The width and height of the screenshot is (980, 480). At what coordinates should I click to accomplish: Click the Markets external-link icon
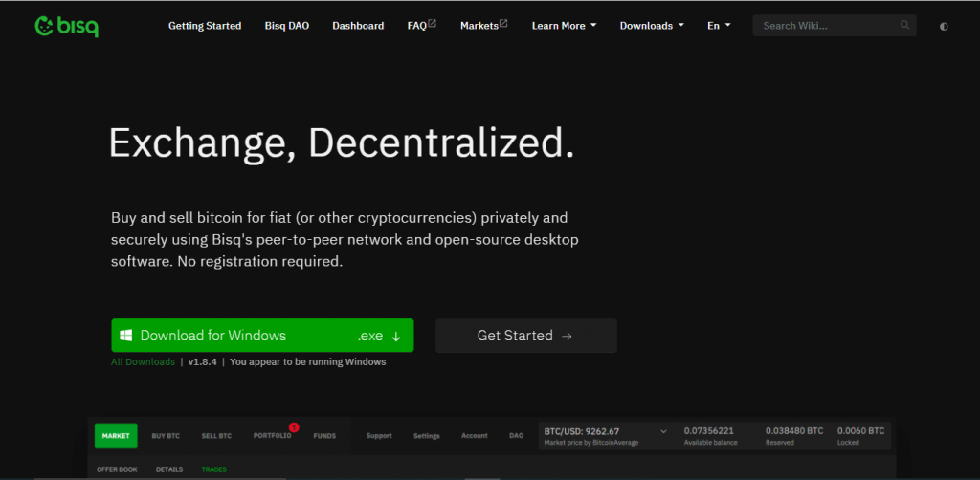tap(503, 24)
